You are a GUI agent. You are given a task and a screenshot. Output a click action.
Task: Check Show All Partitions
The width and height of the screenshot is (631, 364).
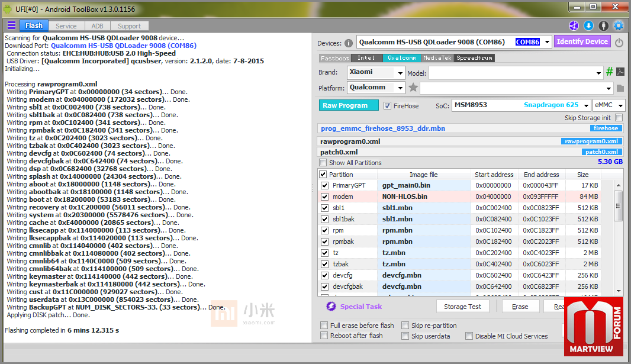pyautogui.click(x=323, y=163)
